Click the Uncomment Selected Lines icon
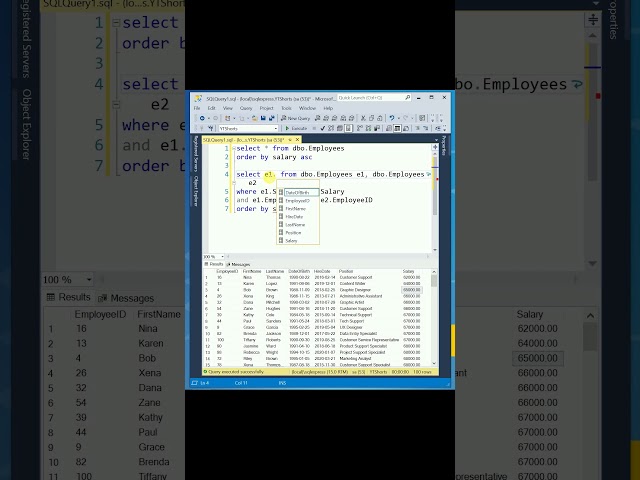Screen dimensions: 640x480 (x=425, y=128)
